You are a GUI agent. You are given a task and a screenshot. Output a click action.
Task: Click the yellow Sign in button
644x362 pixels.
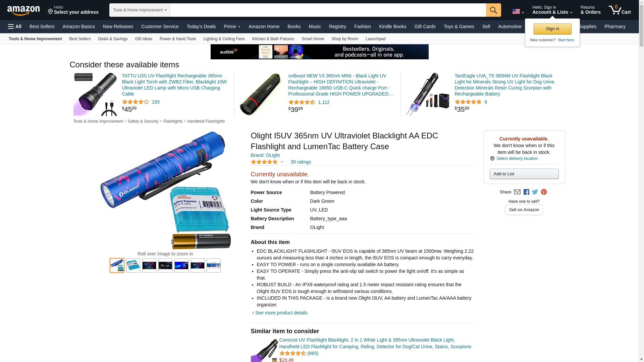[552, 29]
